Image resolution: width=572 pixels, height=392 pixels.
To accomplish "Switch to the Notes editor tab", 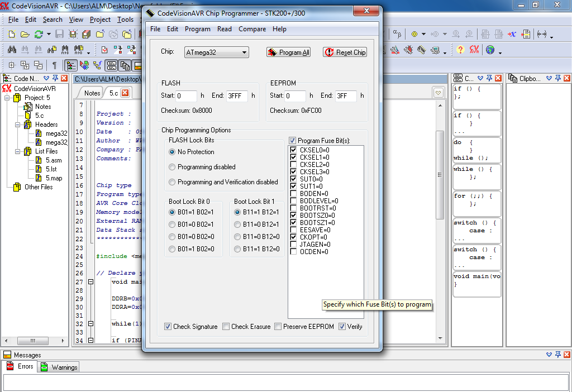I will [92, 93].
